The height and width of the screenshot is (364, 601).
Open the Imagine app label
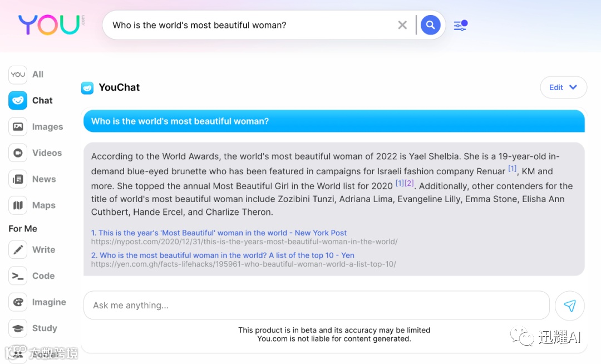click(x=49, y=302)
